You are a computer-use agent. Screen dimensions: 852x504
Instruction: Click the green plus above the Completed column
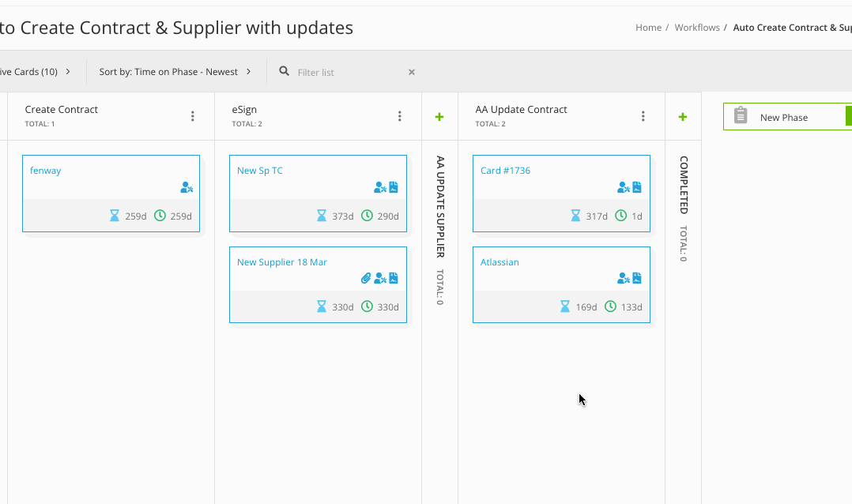click(683, 117)
